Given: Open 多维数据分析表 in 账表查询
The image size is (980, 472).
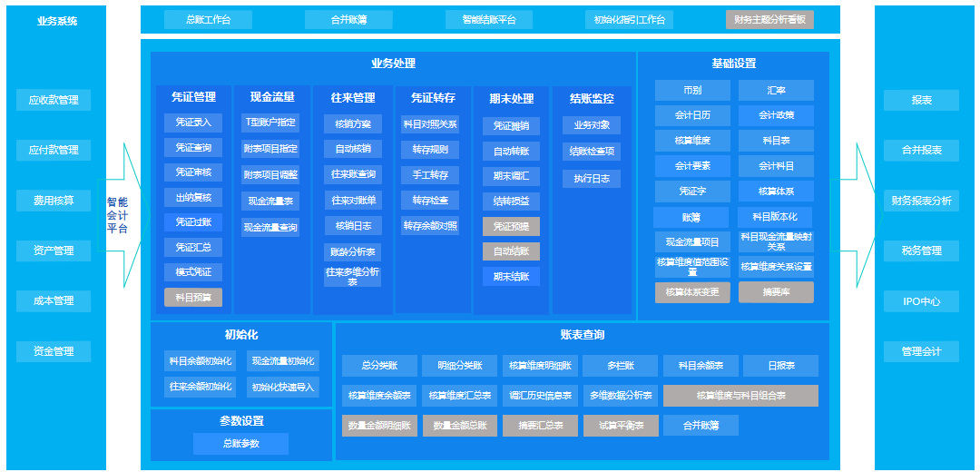Looking at the screenshot, I should click(x=620, y=396).
